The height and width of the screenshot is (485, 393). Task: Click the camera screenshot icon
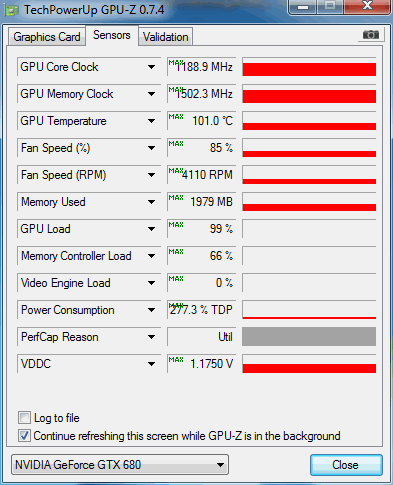[371, 35]
